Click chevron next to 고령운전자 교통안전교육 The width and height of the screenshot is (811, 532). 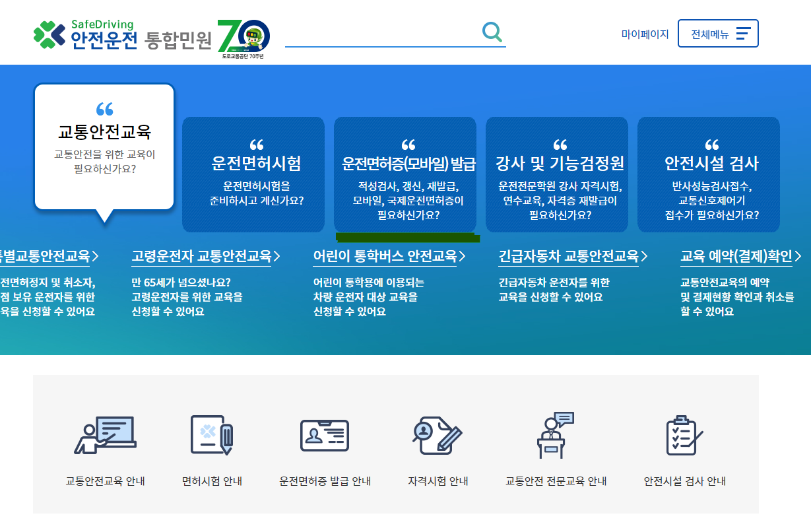276,256
